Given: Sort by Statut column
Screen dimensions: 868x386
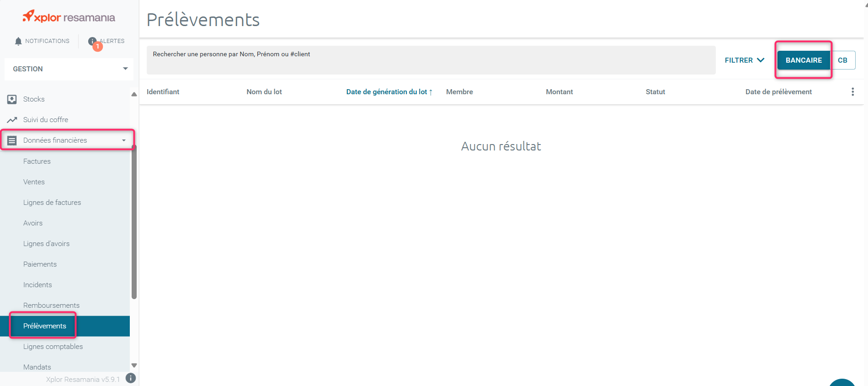Looking at the screenshot, I should point(655,92).
